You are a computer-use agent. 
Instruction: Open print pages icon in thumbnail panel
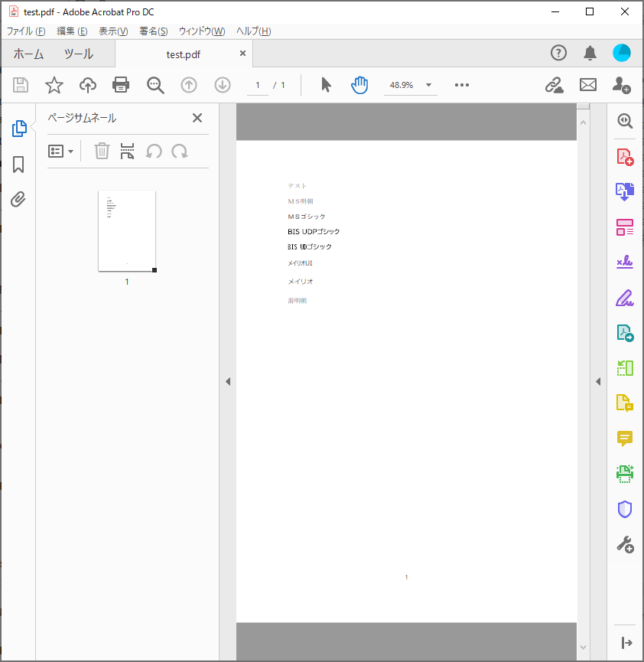point(127,151)
